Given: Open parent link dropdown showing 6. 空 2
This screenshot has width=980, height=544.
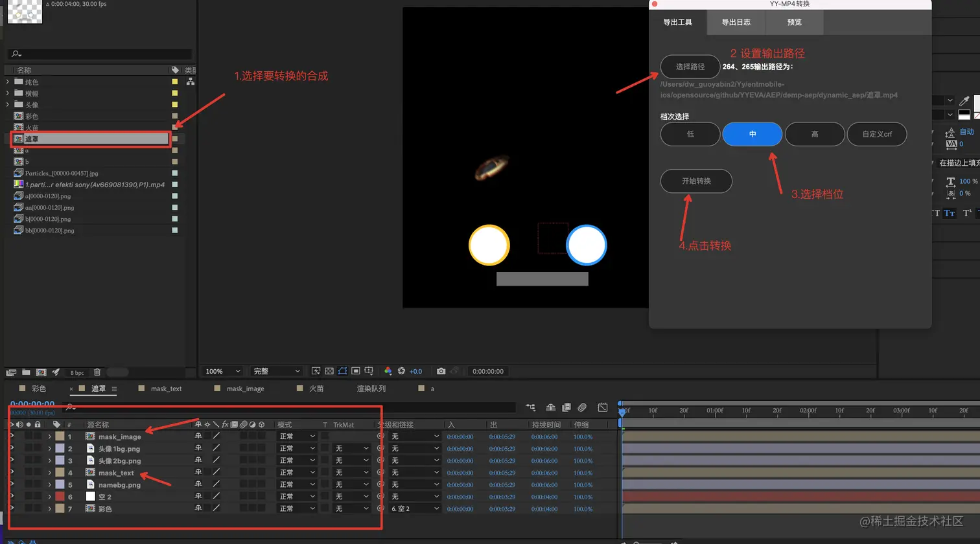Looking at the screenshot, I should [415, 509].
